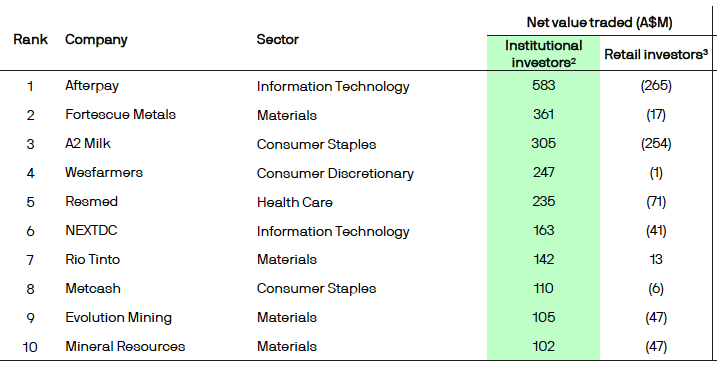This screenshot has width=717, height=371.
Task: Click the Rank column header
Action: [30, 40]
